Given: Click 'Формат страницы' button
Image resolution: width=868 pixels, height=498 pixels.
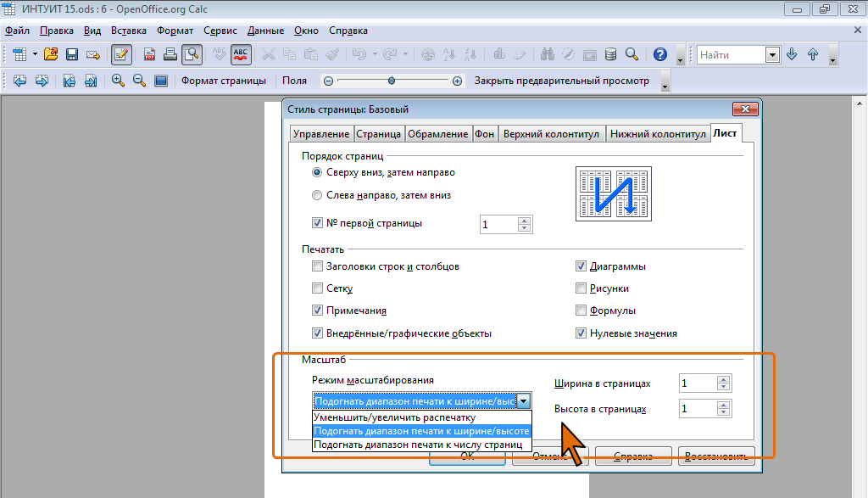Looking at the screenshot, I should (224, 81).
